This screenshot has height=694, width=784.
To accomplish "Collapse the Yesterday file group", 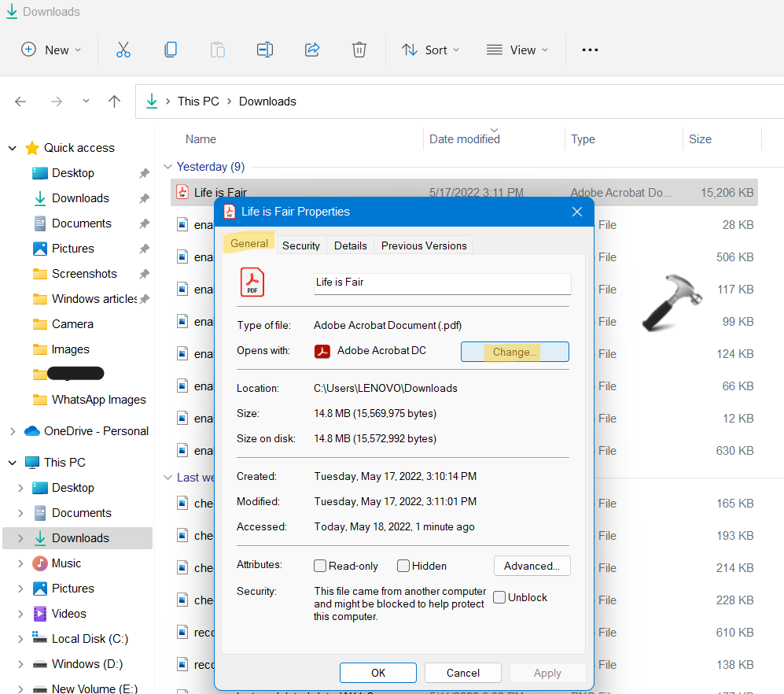I will point(167,167).
